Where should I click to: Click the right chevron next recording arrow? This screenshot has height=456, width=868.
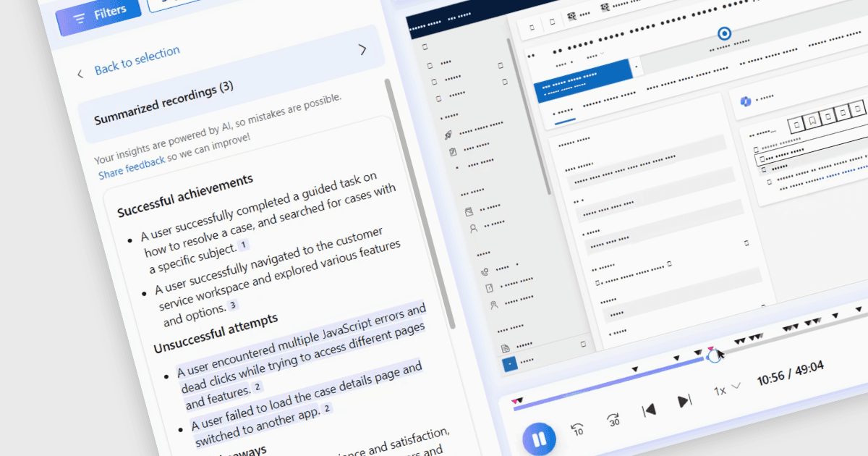(362, 49)
